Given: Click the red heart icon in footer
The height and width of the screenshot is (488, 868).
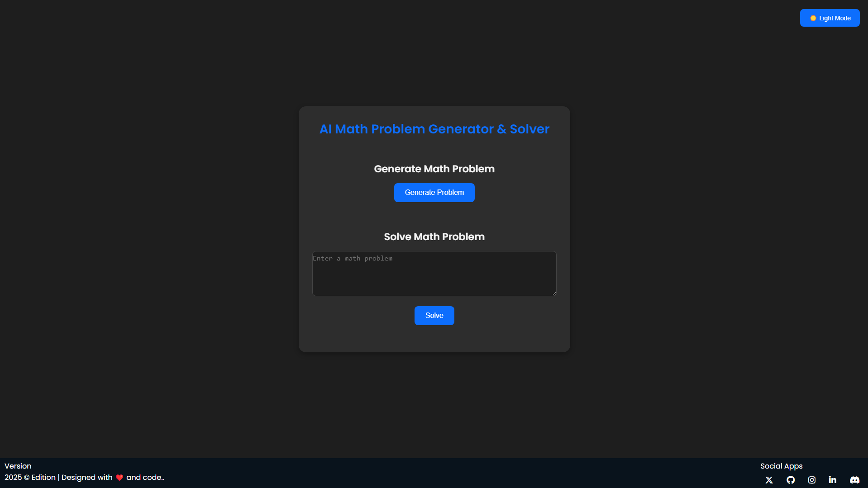Looking at the screenshot, I should click(119, 478).
